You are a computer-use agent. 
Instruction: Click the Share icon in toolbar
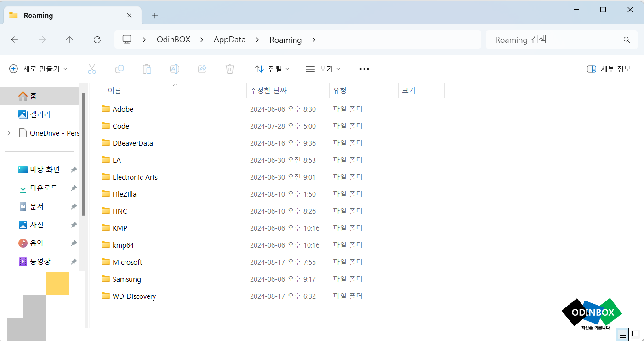coord(202,69)
